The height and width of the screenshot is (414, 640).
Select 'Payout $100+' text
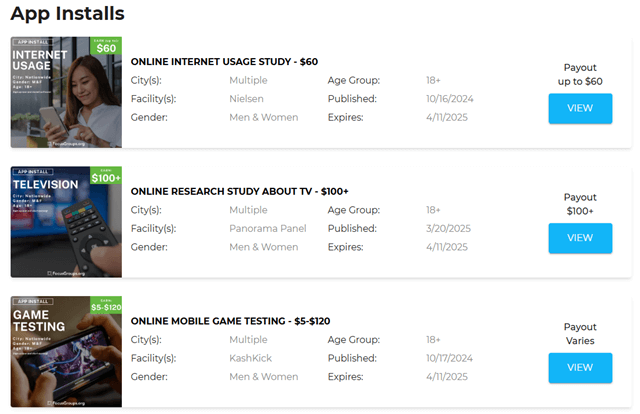click(580, 204)
